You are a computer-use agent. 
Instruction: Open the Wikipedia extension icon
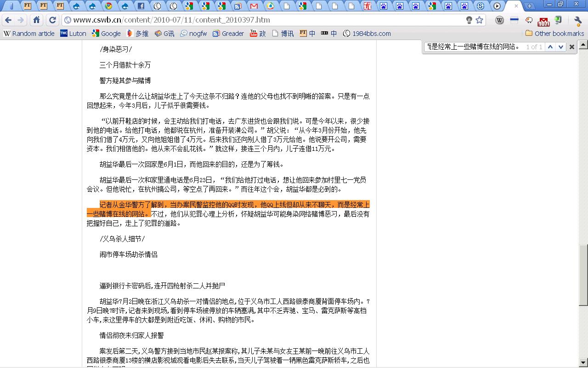pyautogui.click(x=500, y=20)
